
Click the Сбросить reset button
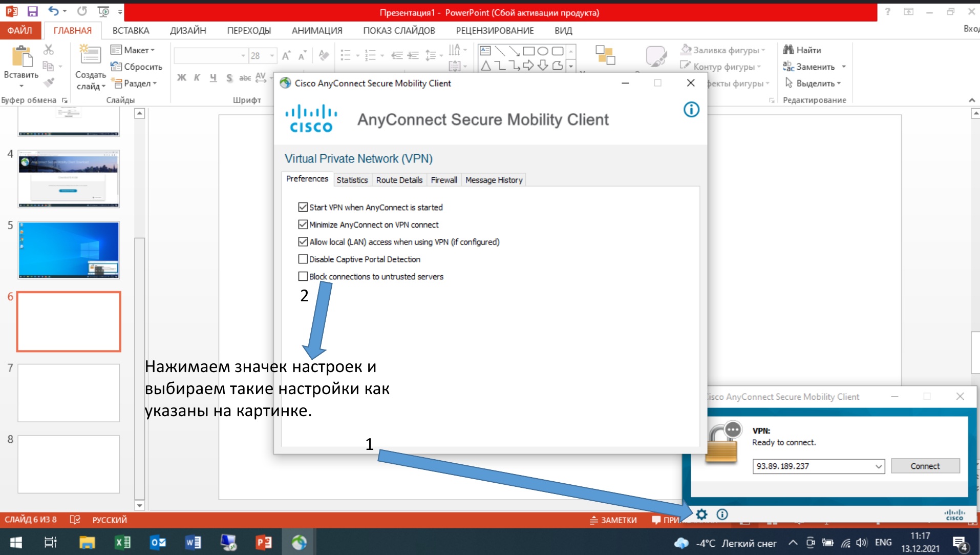137,67
